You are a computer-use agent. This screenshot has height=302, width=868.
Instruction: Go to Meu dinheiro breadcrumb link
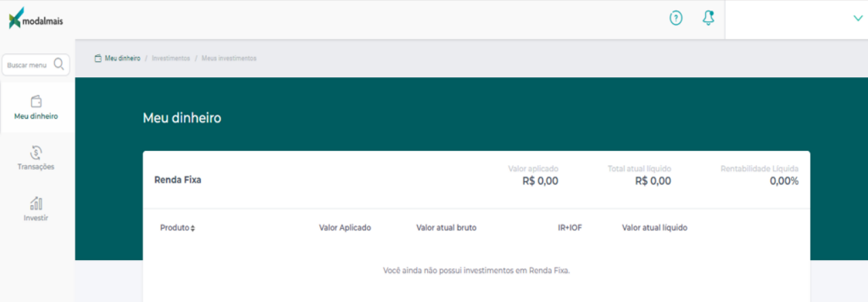tap(123, 58)
